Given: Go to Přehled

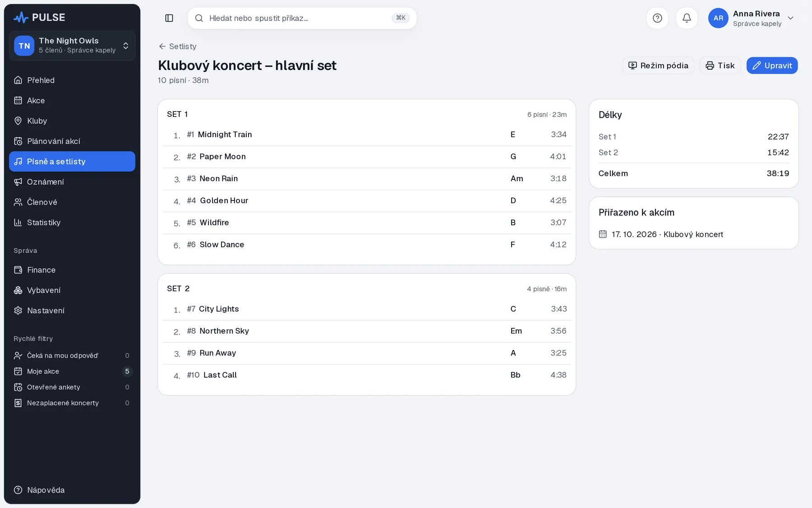Looking at the screenshot, I should pos(72,80).
